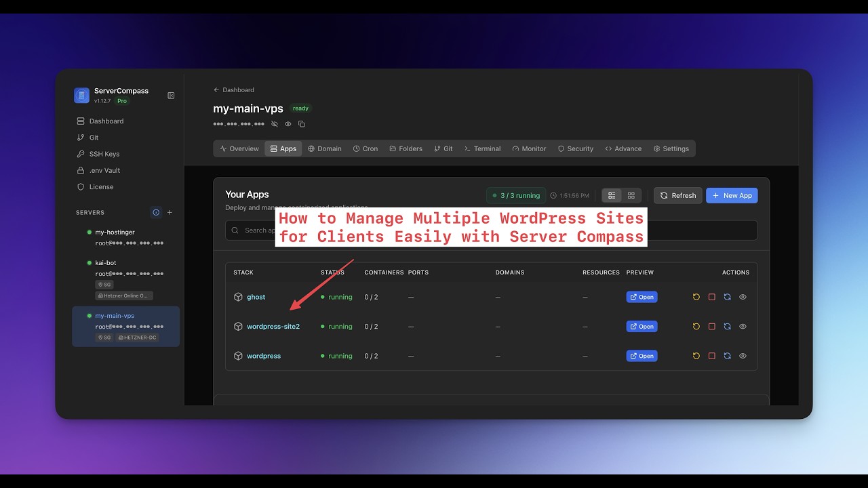Reveal the server IP with the eye icon
The image size is (868, 488).
pyautogui.click(x=288, y=124)
